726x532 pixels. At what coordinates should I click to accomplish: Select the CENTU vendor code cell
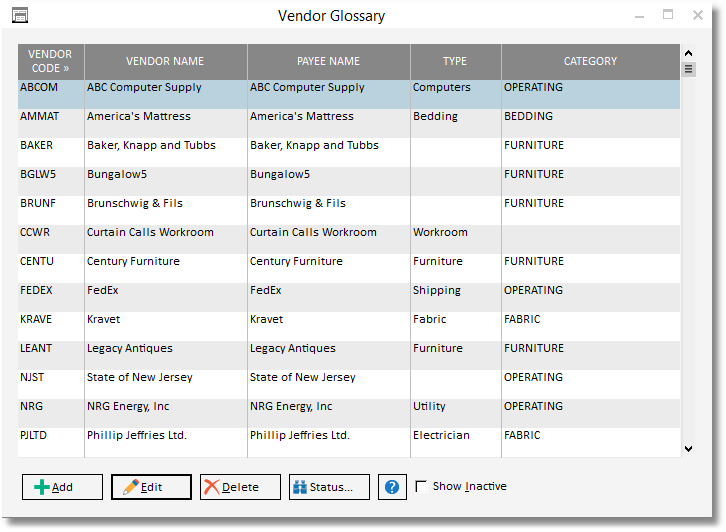(51, 268)
